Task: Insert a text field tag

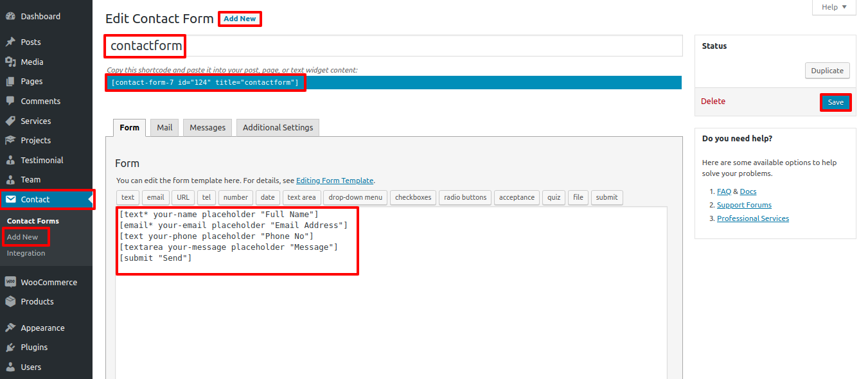Action: click(128, 197)
